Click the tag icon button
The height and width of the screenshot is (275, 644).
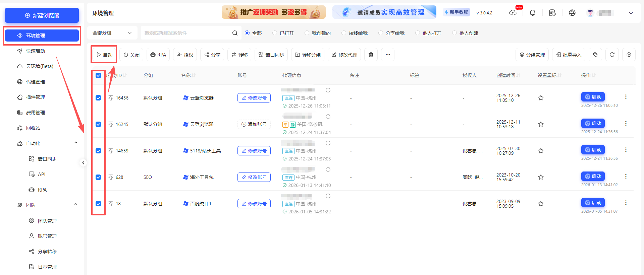tap(595, 55)
